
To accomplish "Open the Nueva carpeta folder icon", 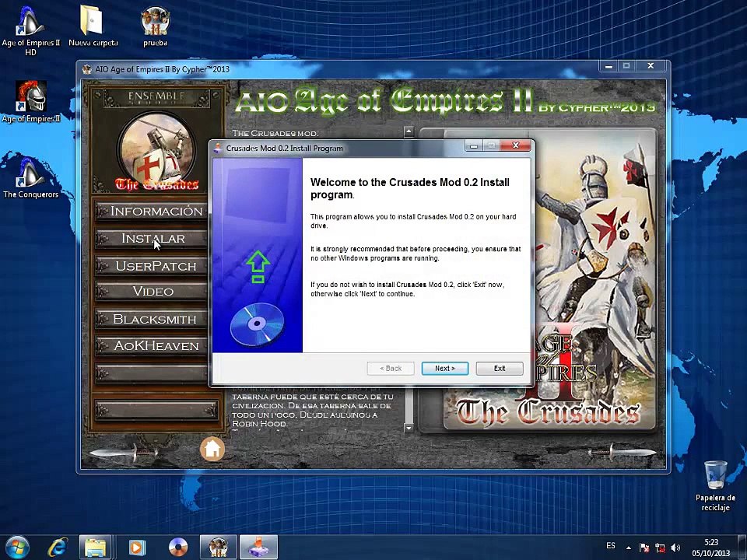I will tap(93, 26).
